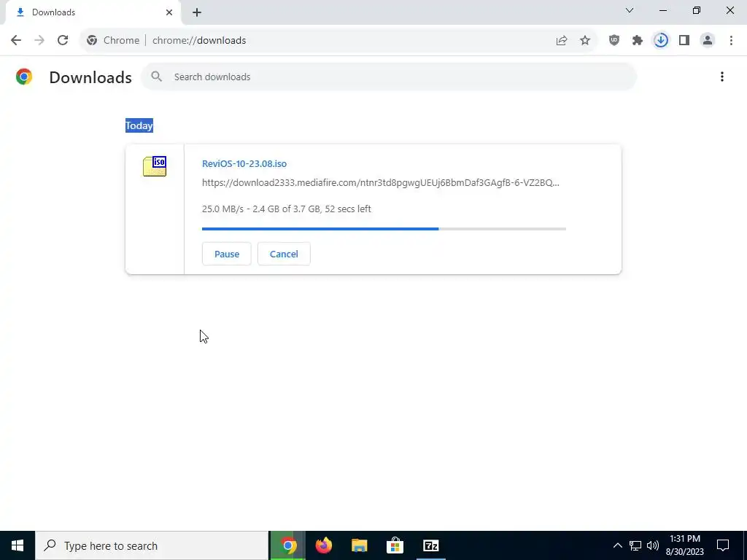Reload the downloads page

point(63,41)
